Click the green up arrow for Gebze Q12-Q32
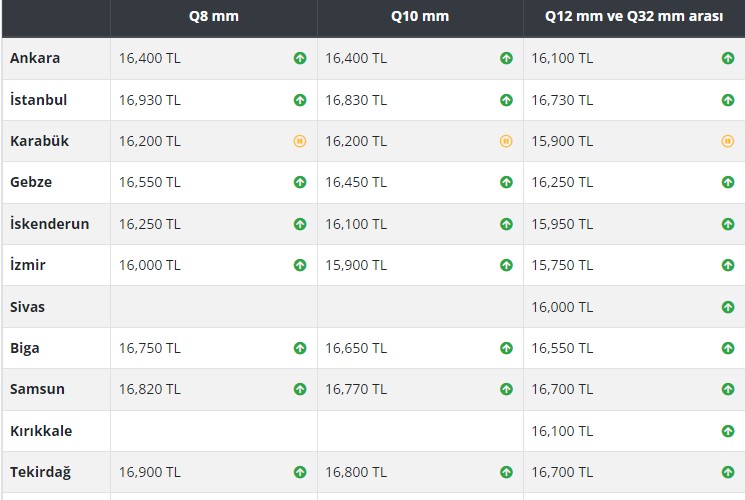 tap(728, 182)
